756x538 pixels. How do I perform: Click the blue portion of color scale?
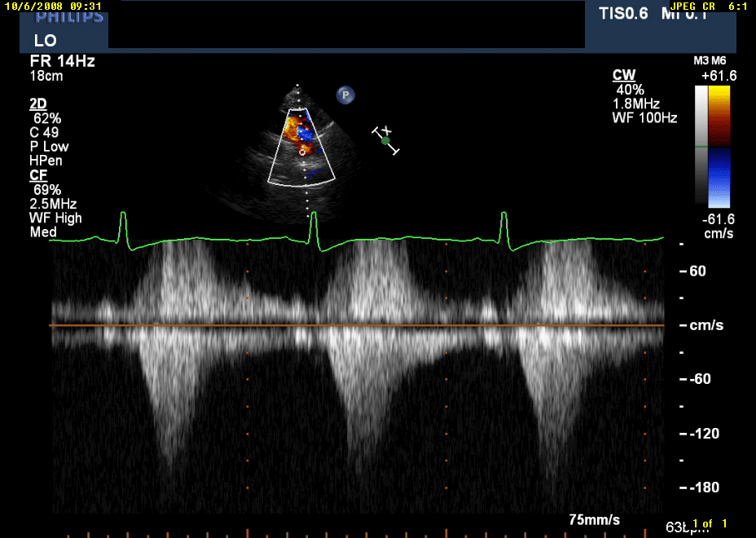tap(717, 176)
